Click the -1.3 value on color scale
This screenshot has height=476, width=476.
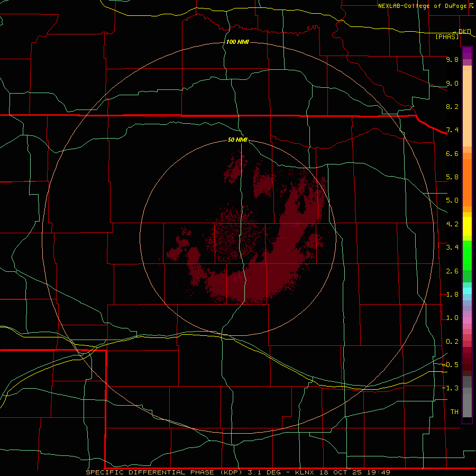pos(450,388)
